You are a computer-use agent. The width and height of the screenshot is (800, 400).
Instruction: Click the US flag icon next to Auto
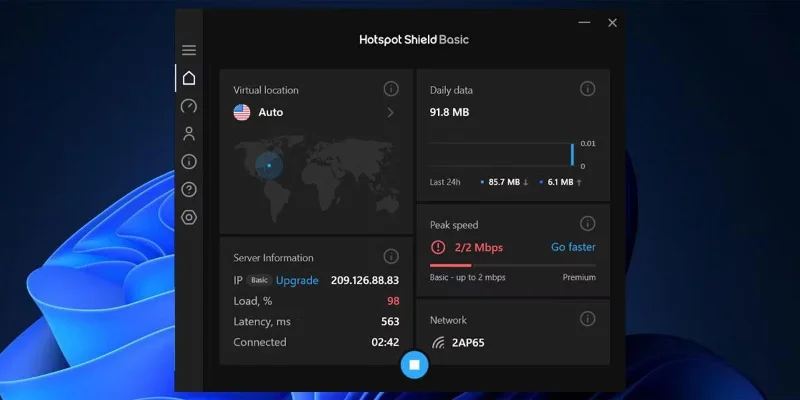(242, 112)
